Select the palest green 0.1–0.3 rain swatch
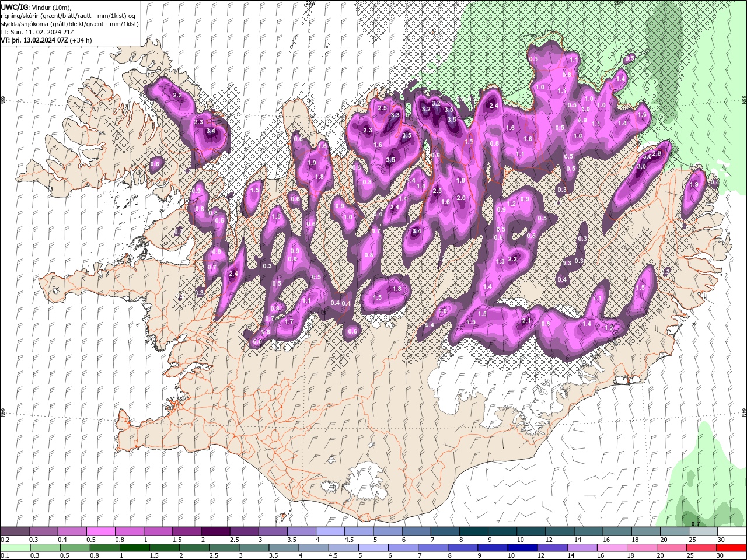 click(15, 548)
